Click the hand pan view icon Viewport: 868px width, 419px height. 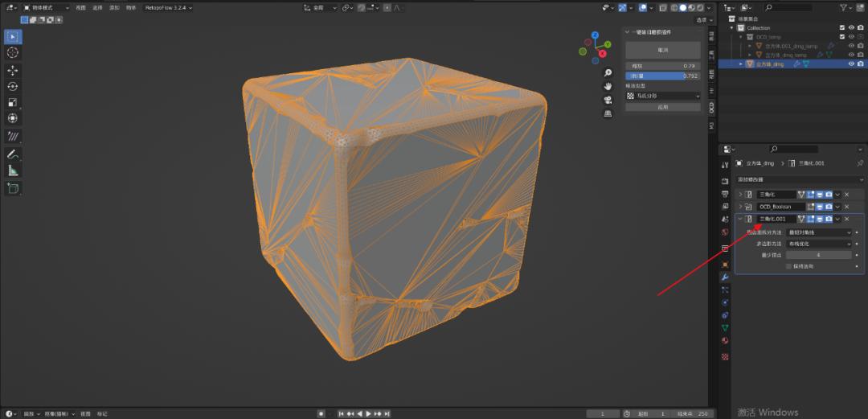(x=609, y=86)
